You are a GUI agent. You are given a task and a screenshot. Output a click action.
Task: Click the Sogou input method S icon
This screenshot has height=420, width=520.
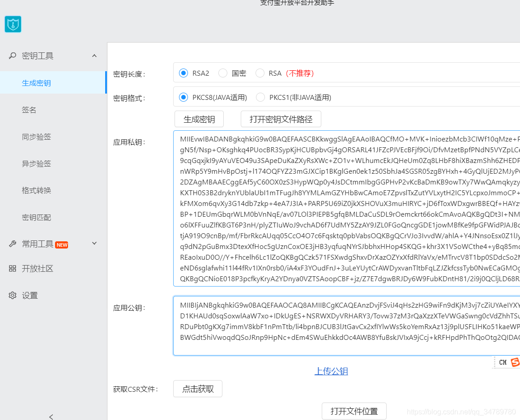click(516, 362)
